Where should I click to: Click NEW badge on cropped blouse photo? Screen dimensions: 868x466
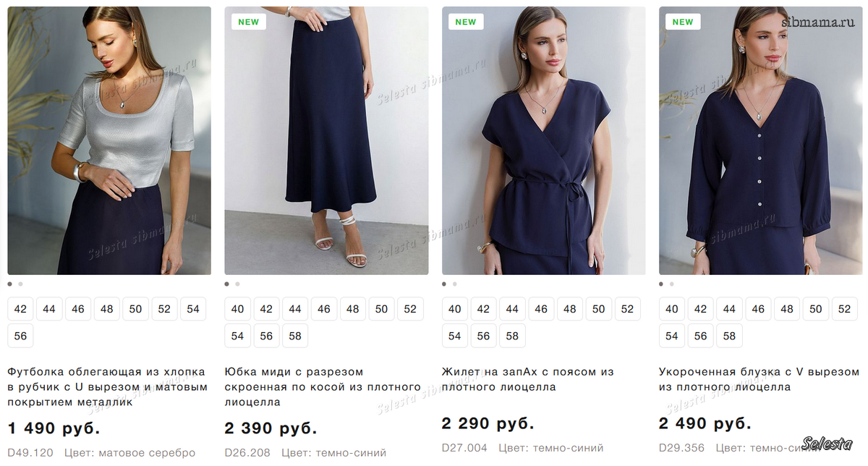(x=682, y=22)
